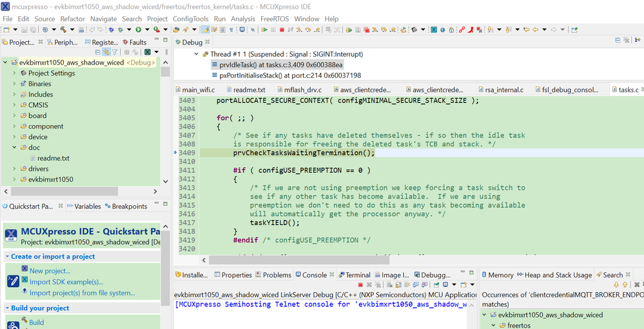
Task: Toggle Mark Occurrences highlighter icon
Action: [x=205, y=30]
